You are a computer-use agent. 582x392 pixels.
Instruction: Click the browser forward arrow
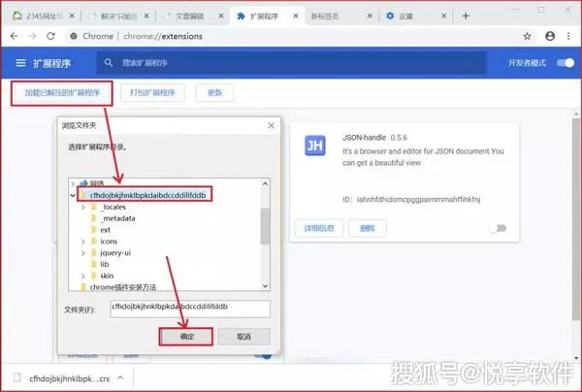pyautogui.click(x=33, y=36)
